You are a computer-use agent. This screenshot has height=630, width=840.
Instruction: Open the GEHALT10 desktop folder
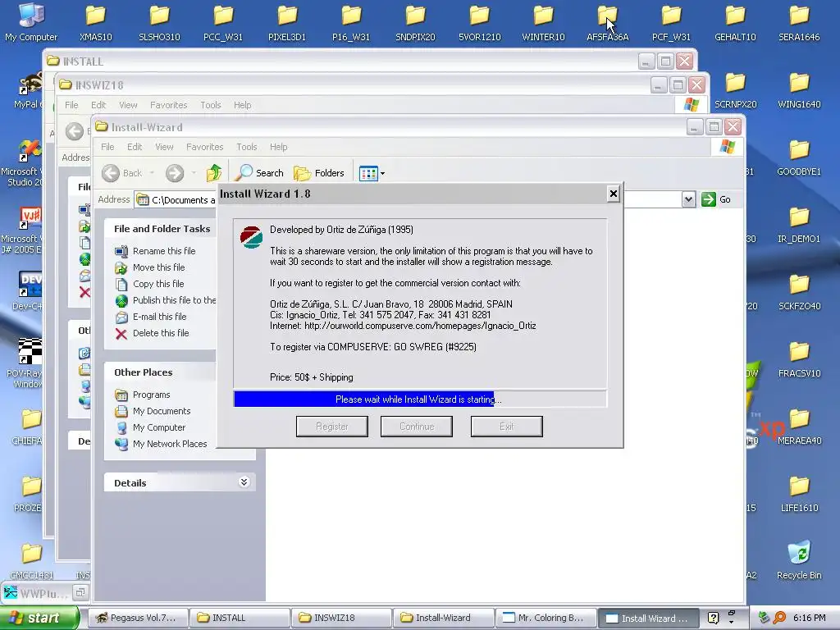point(735,22)
